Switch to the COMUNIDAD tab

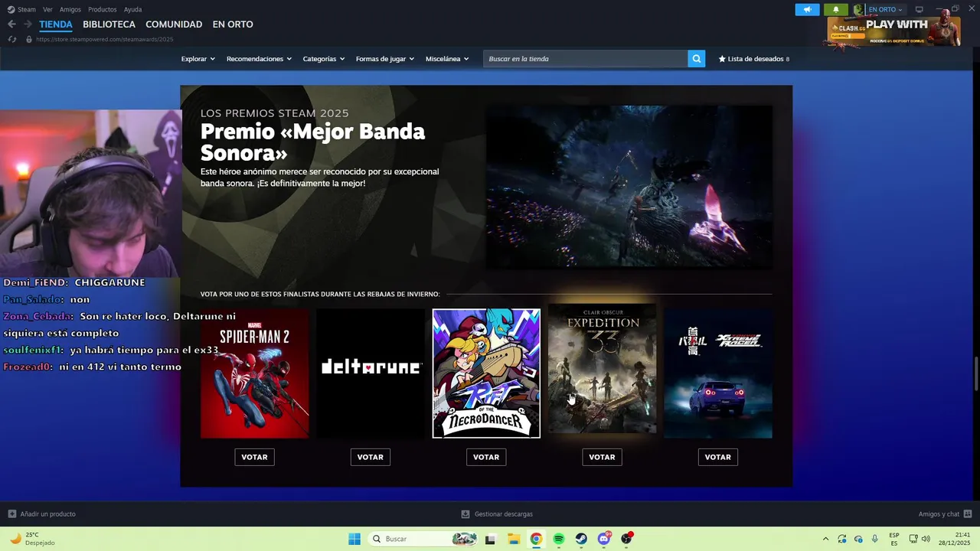coord(174,24)
